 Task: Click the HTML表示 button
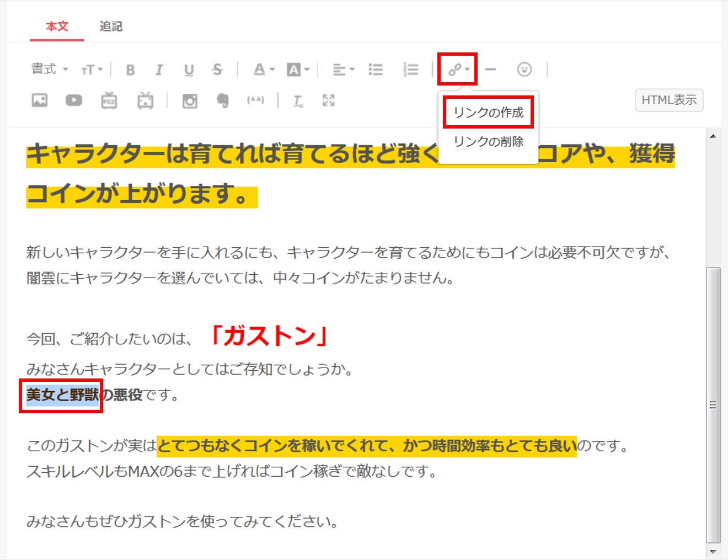point(669,100)
